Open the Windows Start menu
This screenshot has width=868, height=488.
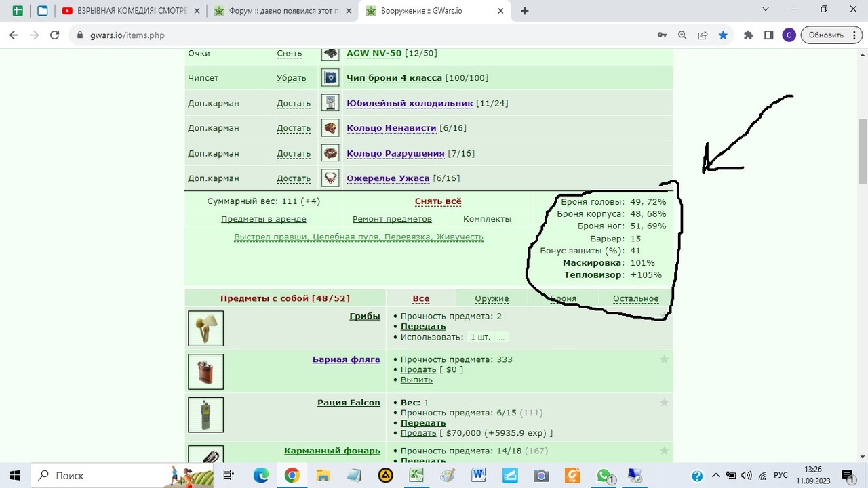(15, 475)
